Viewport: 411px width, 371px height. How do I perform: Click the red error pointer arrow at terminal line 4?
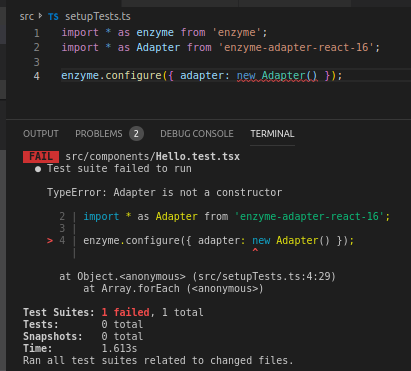click(50, 240)
